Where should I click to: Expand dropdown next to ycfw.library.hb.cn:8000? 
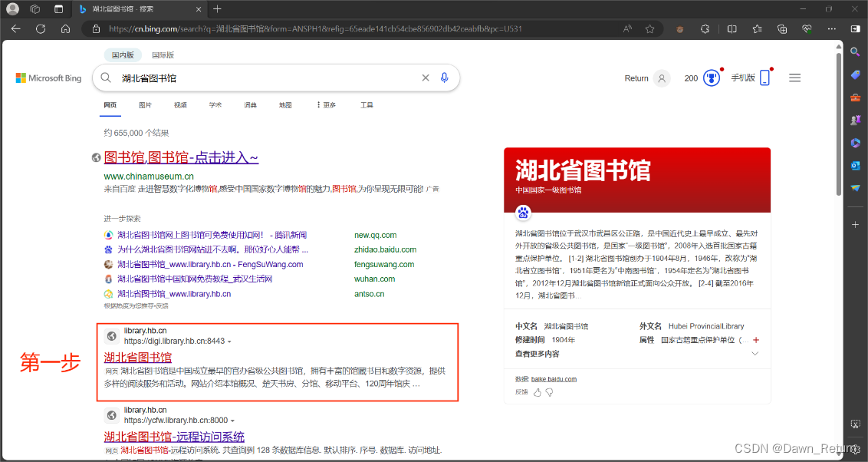coord(232,421)
